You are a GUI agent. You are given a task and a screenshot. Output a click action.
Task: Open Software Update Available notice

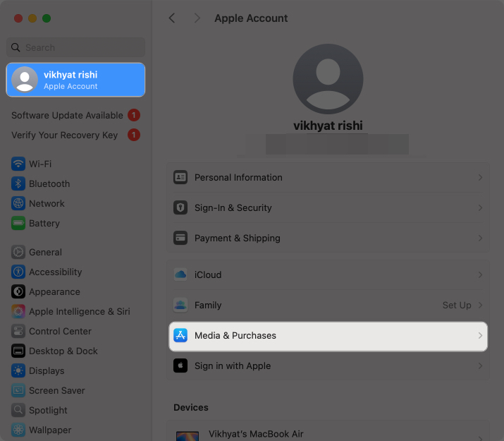75,115
